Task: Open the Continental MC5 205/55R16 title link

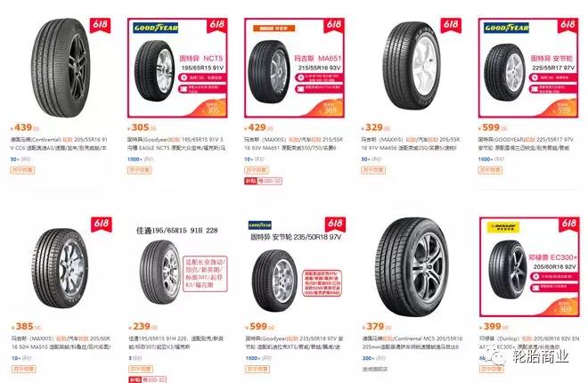Action: (412, 343)
